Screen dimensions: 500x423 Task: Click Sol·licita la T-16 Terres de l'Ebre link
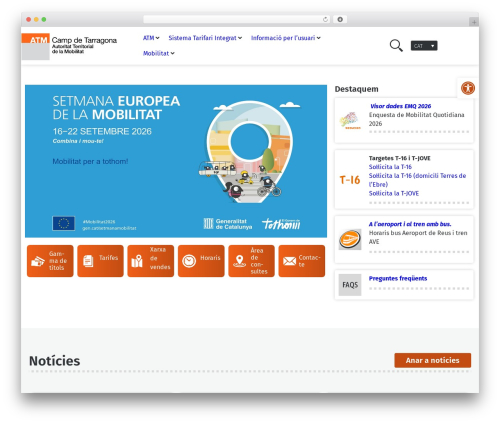coord(417,180)
